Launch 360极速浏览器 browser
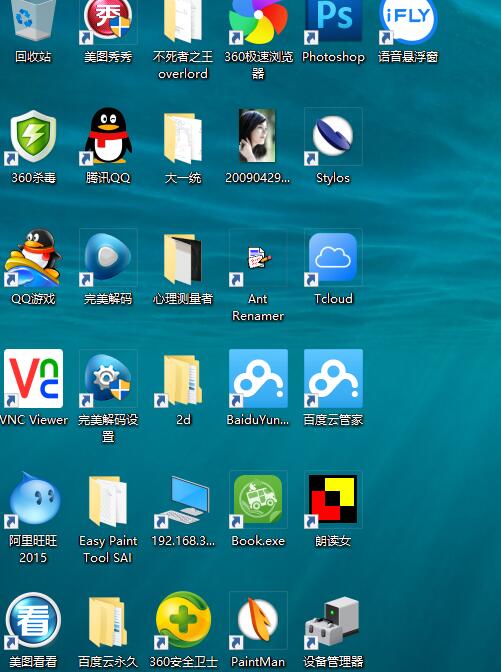 click(258, 21)
